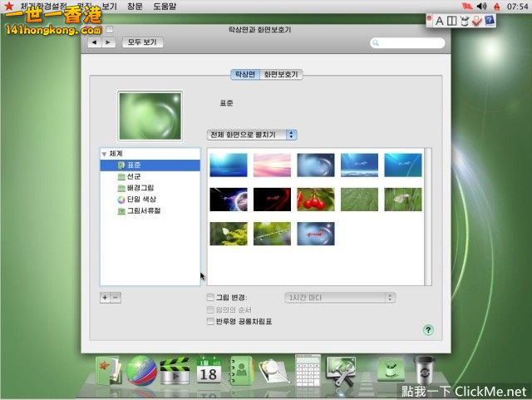532x400 pixels.
Task: Select the 표준 folder in sidebar
Action: (150, 165)
